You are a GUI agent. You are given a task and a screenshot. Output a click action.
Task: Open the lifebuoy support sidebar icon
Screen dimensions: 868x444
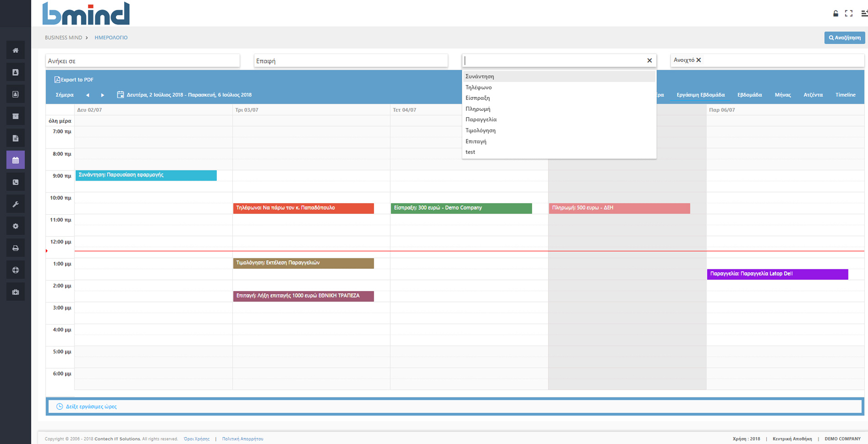[16, 270]
